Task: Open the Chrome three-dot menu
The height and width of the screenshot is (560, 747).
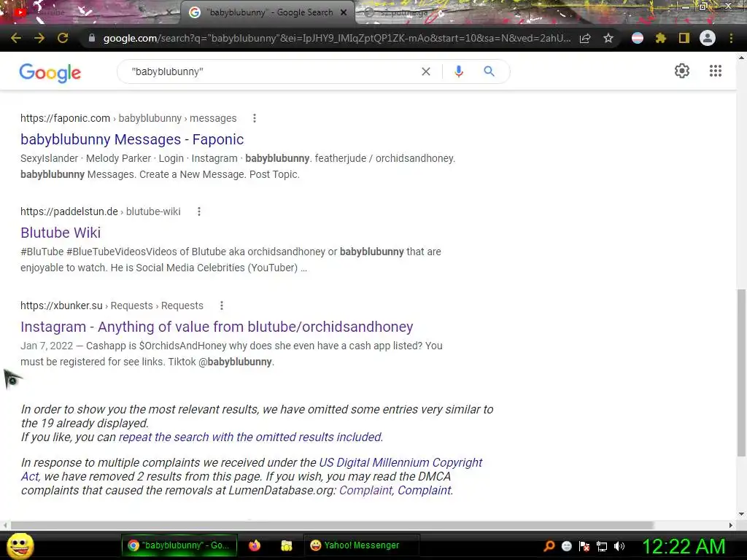Action: 731,38
